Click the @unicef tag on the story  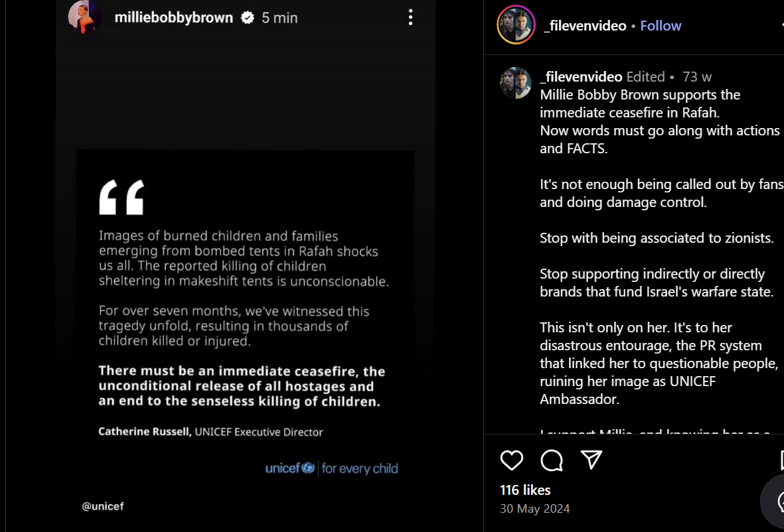103,507
